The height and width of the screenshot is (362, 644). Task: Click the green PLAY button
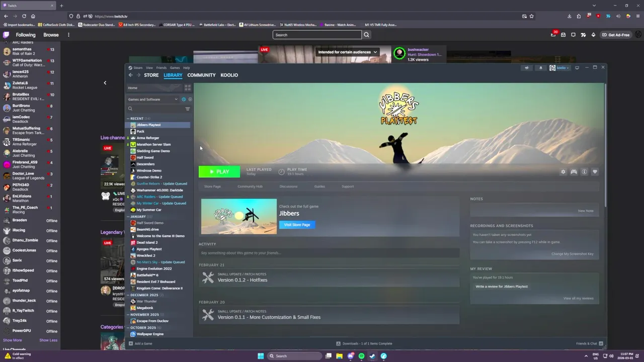(219, 172)
